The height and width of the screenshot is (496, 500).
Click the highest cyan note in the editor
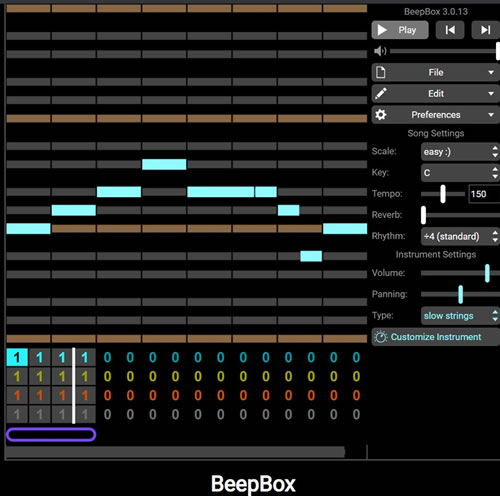coord(164,164)
